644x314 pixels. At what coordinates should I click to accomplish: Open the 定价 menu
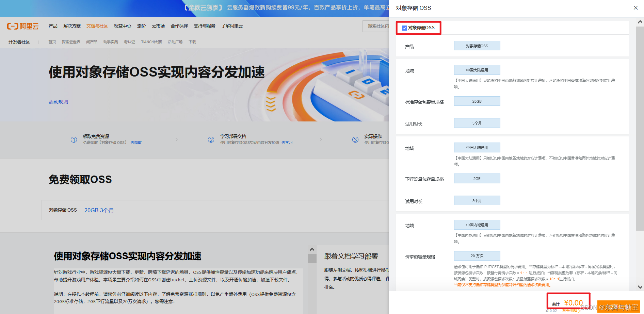coord(142,26)
